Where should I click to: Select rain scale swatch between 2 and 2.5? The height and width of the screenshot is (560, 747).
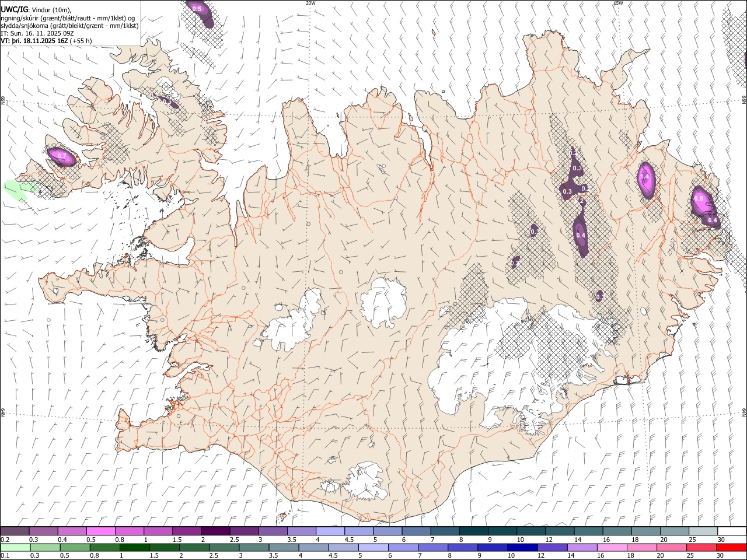pos(194,547)
